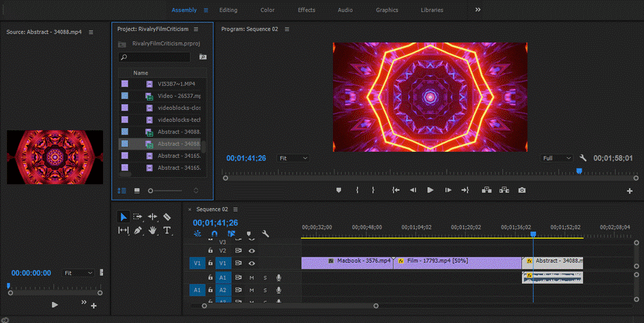This screenshot has height=323, width=644.
Task: Open the Color workspace tab
Action: pyautogui.click(x=268, y=10)
